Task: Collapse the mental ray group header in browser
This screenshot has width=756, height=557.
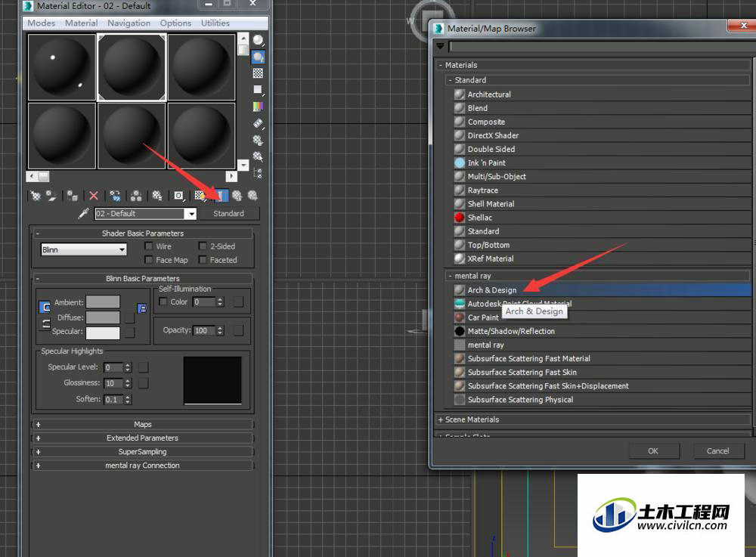Action: (597, 276)
